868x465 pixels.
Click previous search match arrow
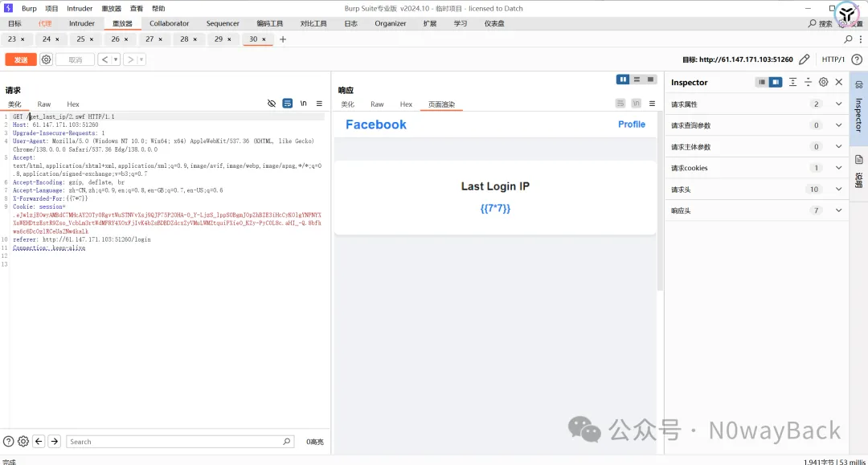pyautogui.click(x=39, y=441)
